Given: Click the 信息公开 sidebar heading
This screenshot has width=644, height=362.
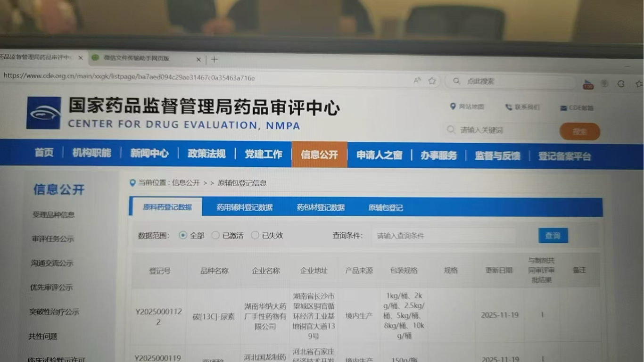Looking at the screenshot, I should coord(59,189).
